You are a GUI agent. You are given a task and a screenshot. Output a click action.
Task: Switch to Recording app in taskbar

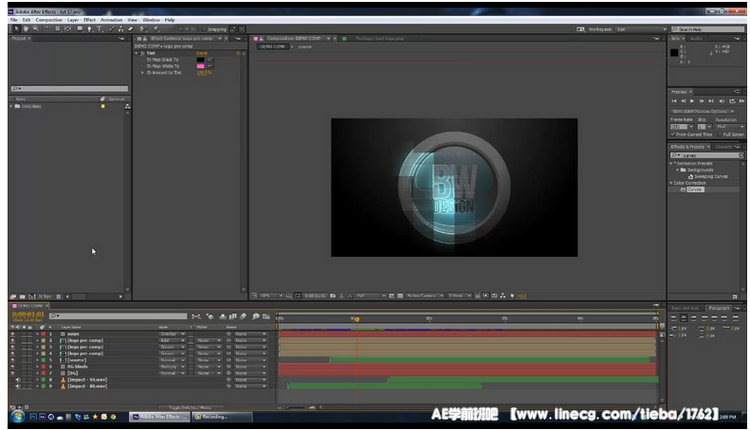pyautogui.click(x=222, y=417)
